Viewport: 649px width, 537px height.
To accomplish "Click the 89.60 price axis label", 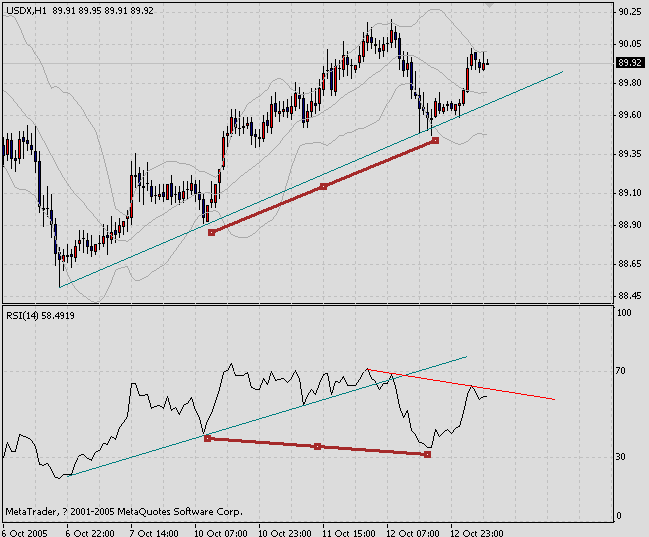I will 630,115.
